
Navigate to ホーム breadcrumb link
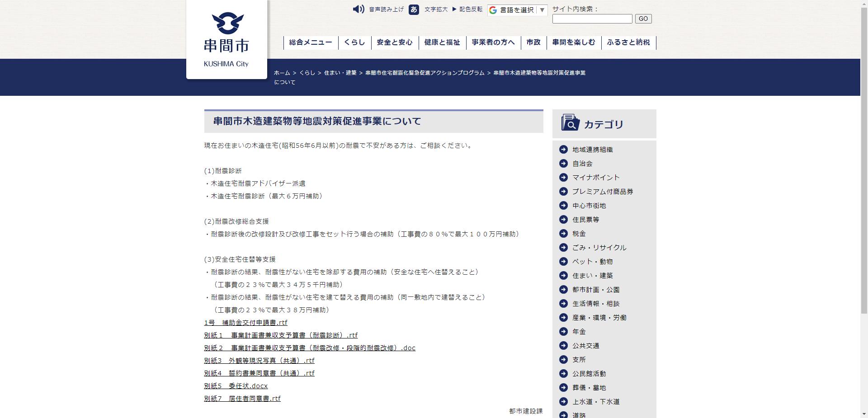coord(281,72)
